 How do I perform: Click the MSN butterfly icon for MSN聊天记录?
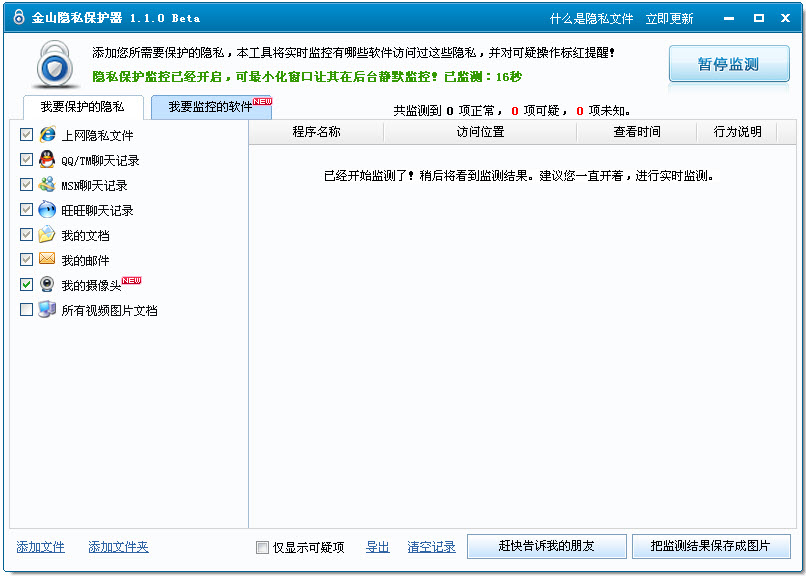[47, 184]
